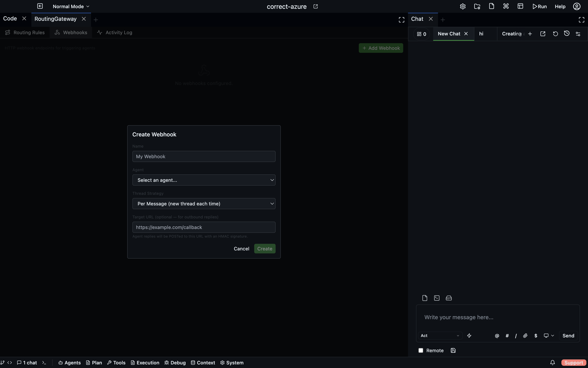Open the chat settings sliders icon

click(578, 34)
